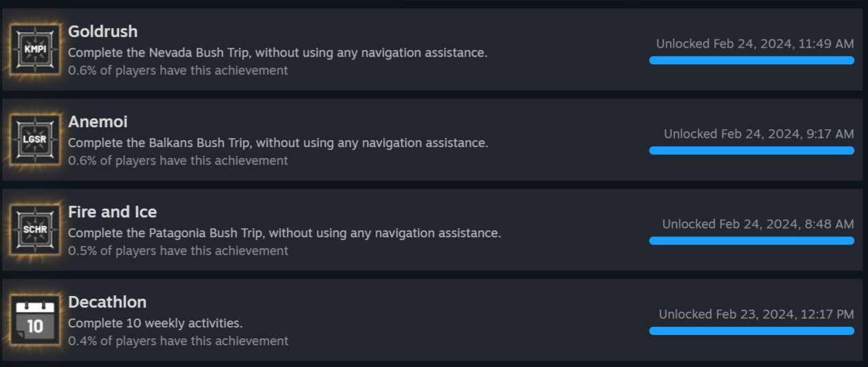Click the Anemoi blue progress bar
This screenshot has width=868, height=367.
point(751,150)
